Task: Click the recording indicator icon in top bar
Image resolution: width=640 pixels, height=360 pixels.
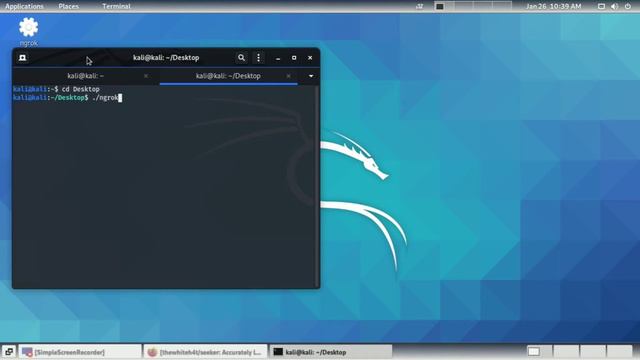Action: [x=420, y=6]
